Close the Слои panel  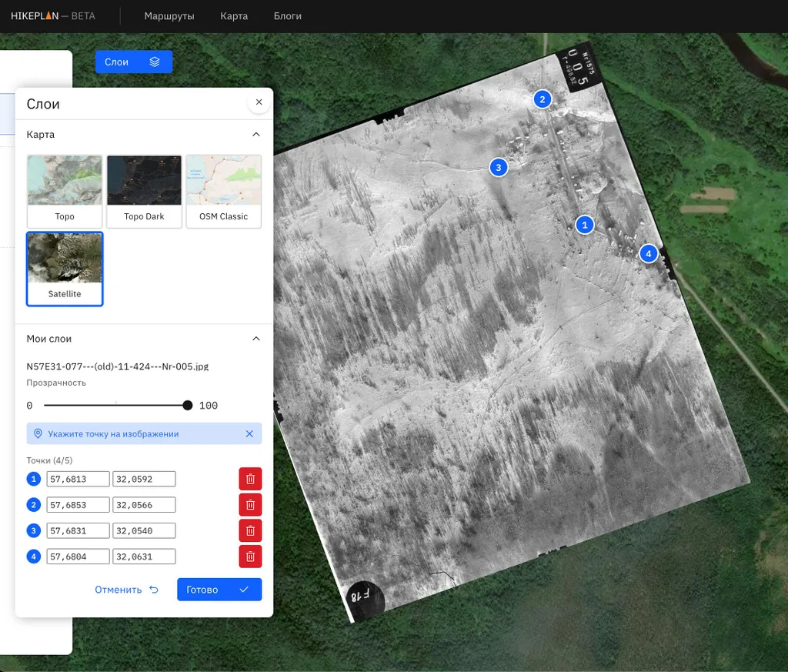[x=259, y=102]
